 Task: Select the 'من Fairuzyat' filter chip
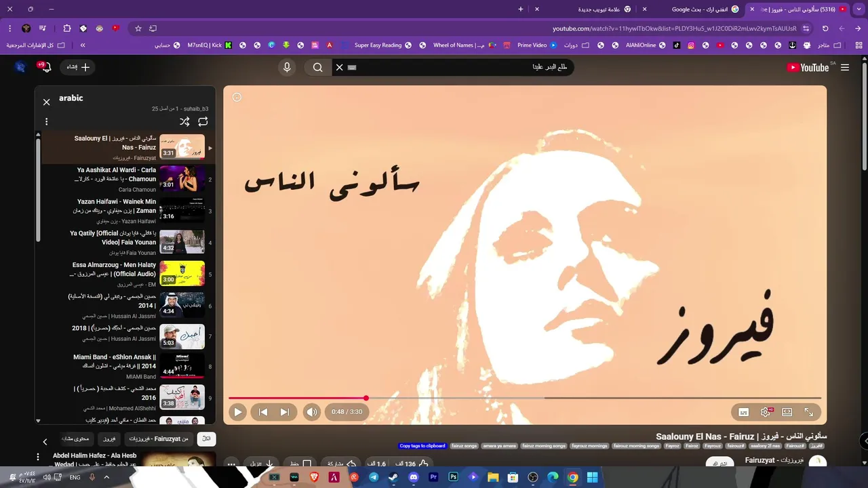[x=159, y=439]
